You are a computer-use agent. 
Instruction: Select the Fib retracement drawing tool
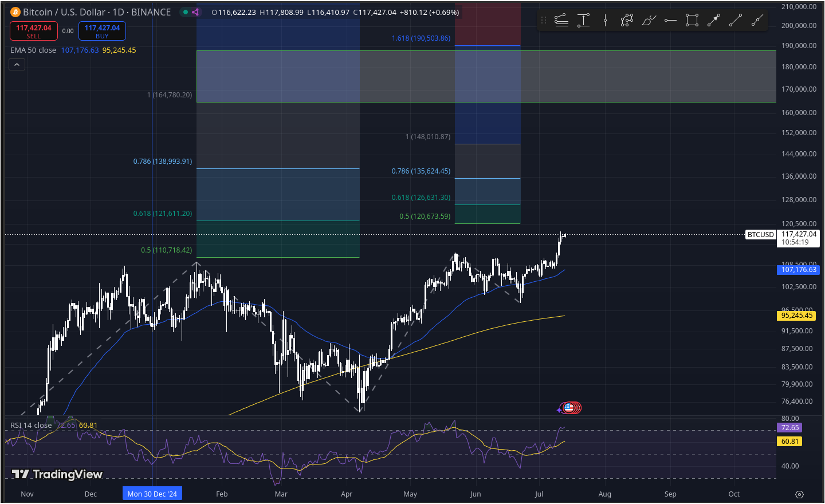pos(561,21)
